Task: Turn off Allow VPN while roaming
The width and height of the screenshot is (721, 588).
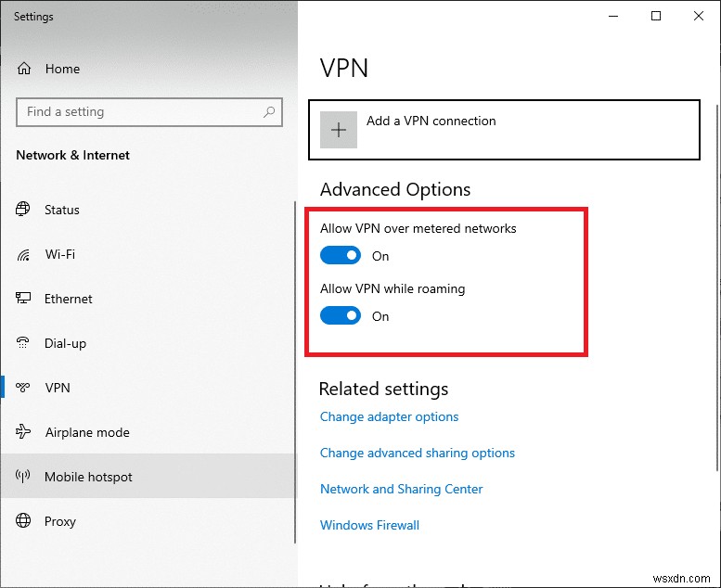Action: coord(341,316)
